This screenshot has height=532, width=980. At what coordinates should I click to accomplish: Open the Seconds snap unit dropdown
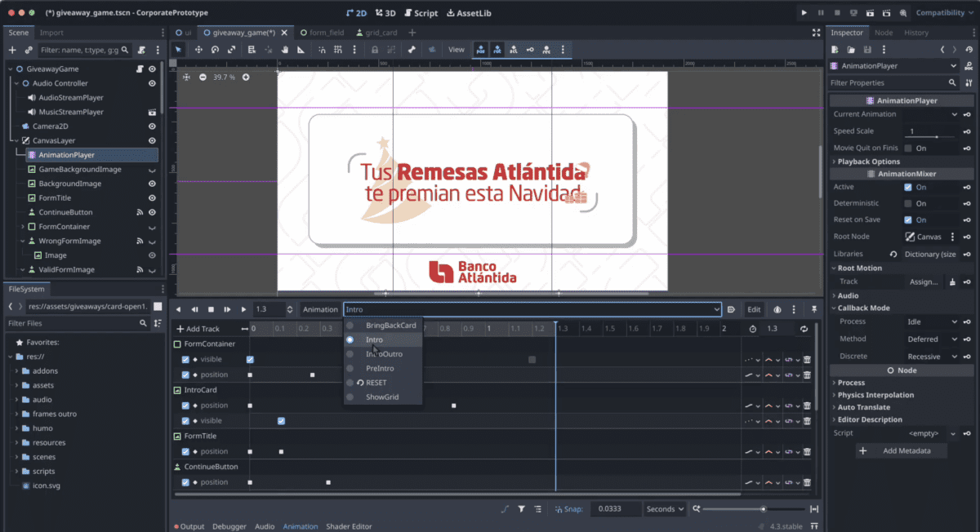pyautogui.click(x=664, y=508)
